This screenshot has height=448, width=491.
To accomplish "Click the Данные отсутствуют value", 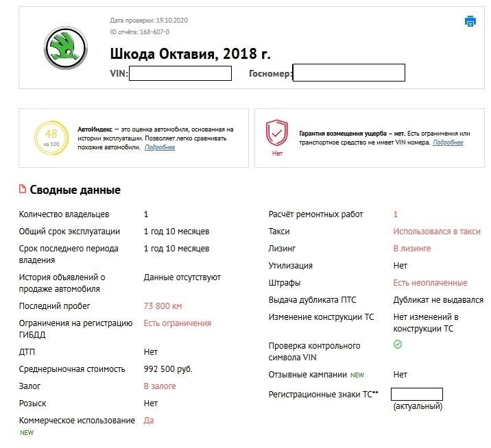I will tap(182, 277).
